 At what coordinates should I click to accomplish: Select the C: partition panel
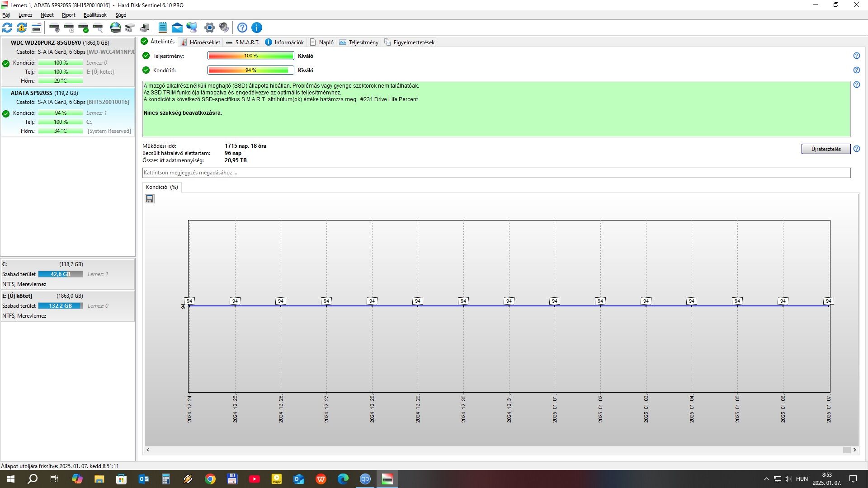67,274
